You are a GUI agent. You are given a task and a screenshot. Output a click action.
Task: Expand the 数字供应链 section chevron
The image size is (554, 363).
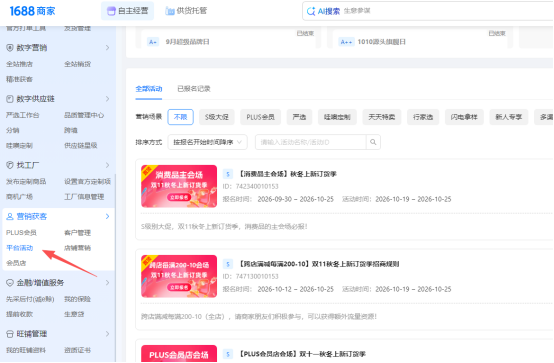tap(107, 99)
